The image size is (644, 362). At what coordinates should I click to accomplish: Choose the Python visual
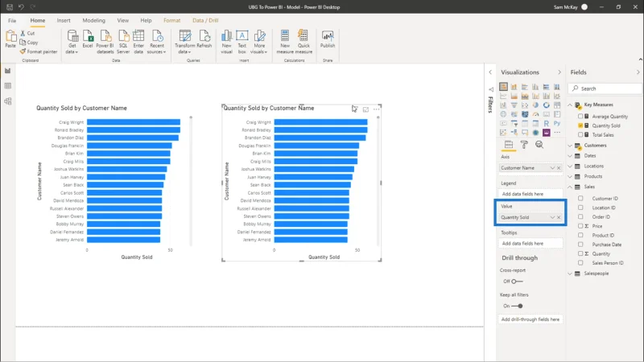[557, 123]
